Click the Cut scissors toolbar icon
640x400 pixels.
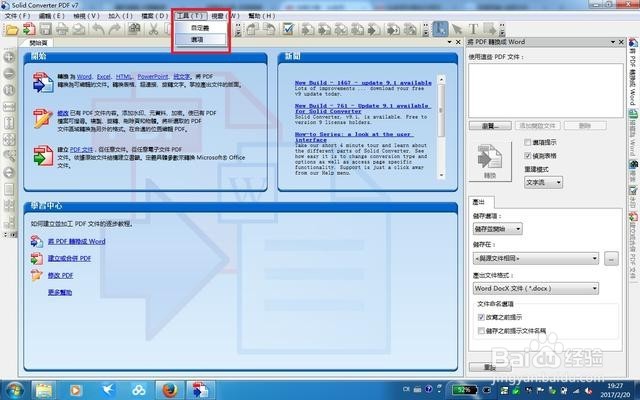click(153, 29)
